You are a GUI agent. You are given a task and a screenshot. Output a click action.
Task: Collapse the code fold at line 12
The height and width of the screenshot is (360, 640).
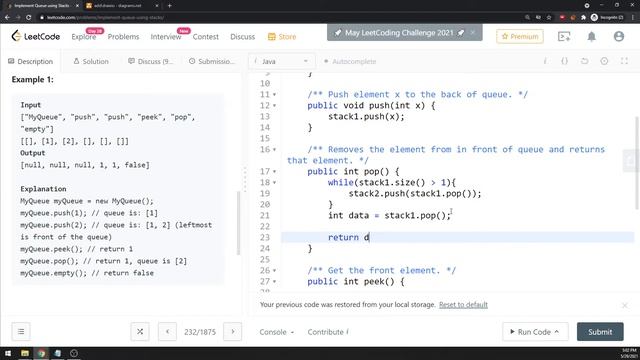(274, 106)
